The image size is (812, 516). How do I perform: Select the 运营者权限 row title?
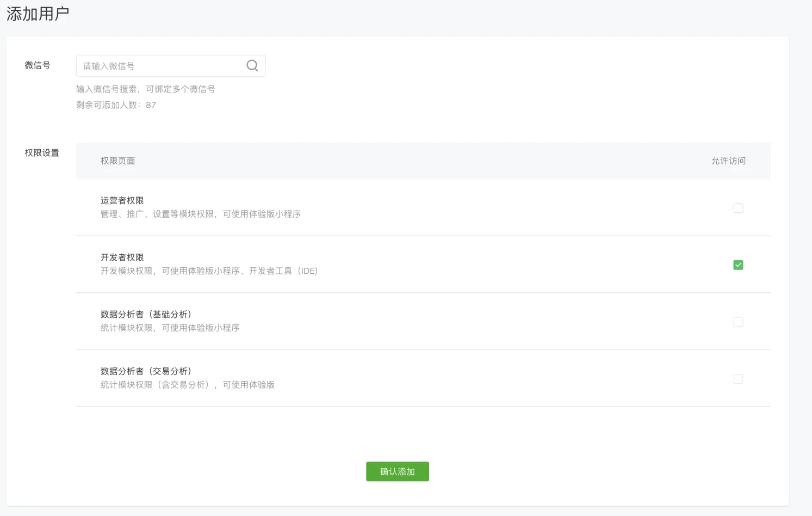pos(122,201)
